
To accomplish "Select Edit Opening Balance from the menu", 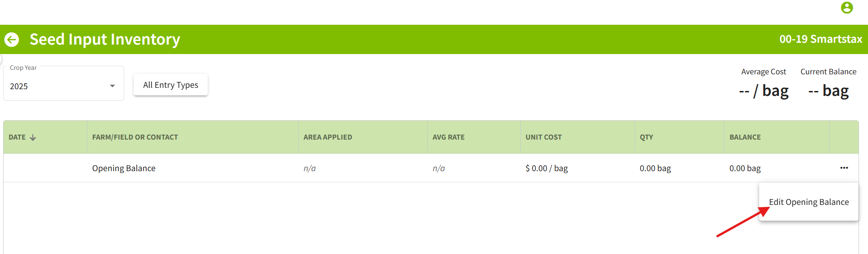I will tap(809, 202).
